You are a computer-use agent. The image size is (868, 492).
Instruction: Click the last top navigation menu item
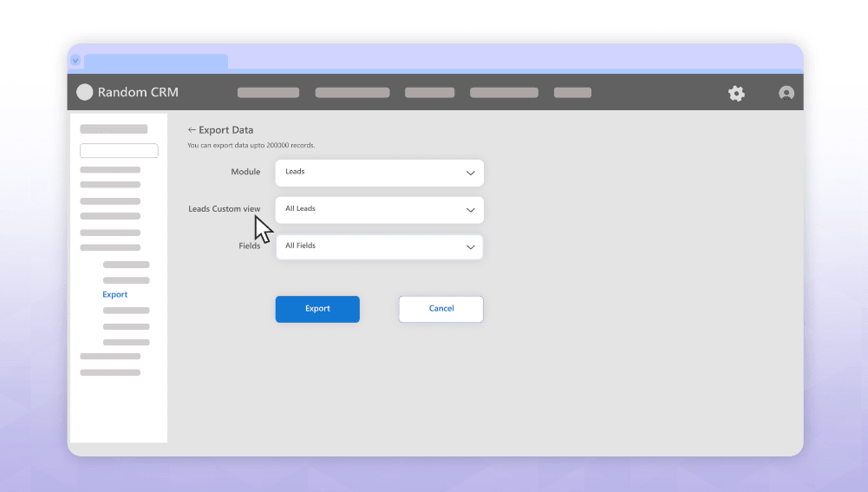pyautogui.click(x=572, y=93)
